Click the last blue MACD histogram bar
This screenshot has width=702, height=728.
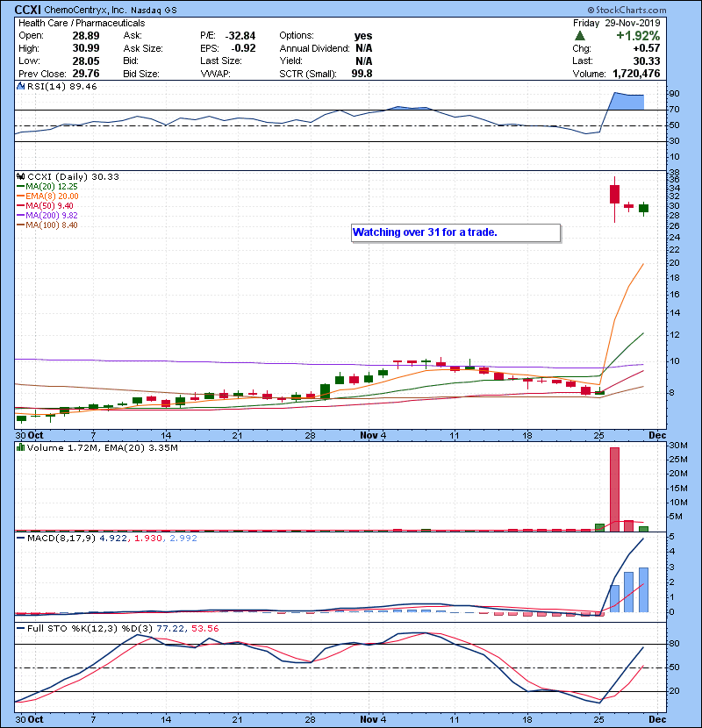click(643, 589)
